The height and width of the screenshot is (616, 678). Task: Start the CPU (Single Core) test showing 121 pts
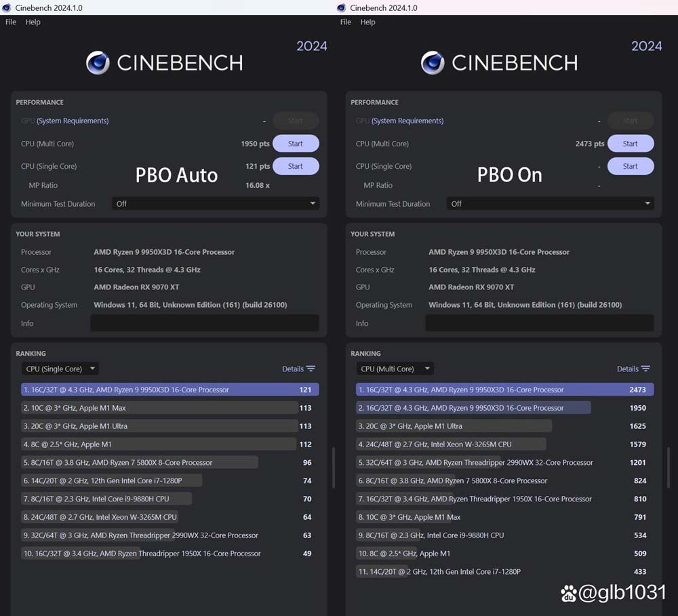pyautogui.click(x=296, y=166)
